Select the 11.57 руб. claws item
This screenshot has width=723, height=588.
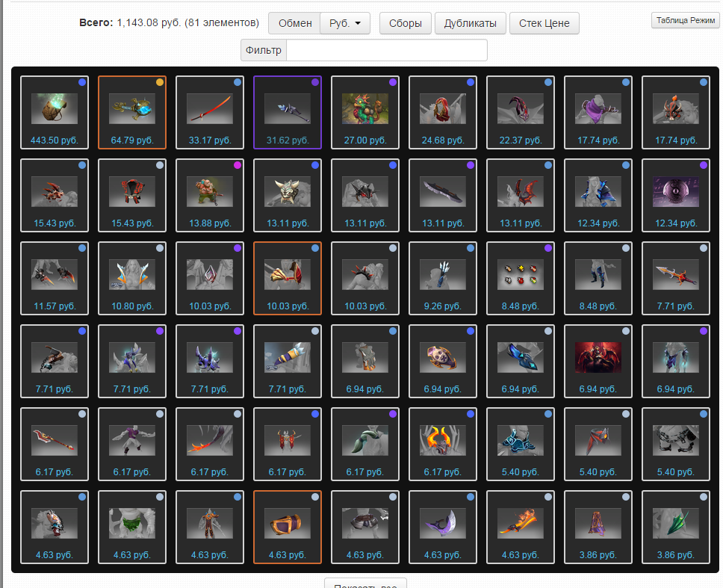pos(55,279)
